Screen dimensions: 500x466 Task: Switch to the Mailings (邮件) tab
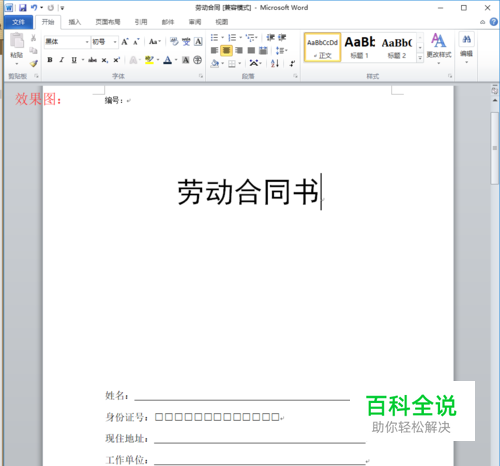coord(168,22)
